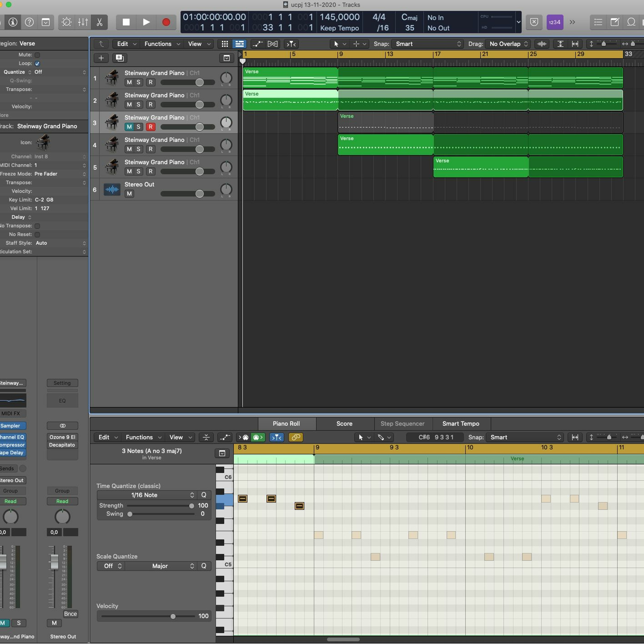Click the add track plus button

click(x=101, y=58)
